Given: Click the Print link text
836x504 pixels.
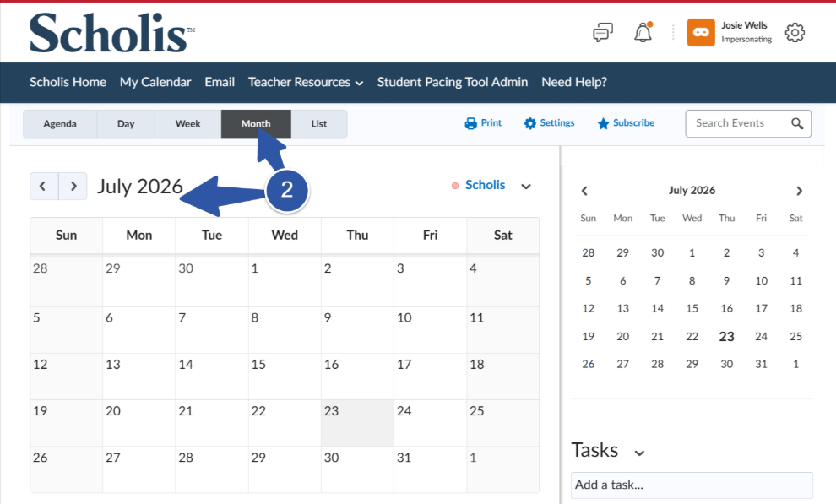Looking at the screenshot, I should click(x=491, y=123).
